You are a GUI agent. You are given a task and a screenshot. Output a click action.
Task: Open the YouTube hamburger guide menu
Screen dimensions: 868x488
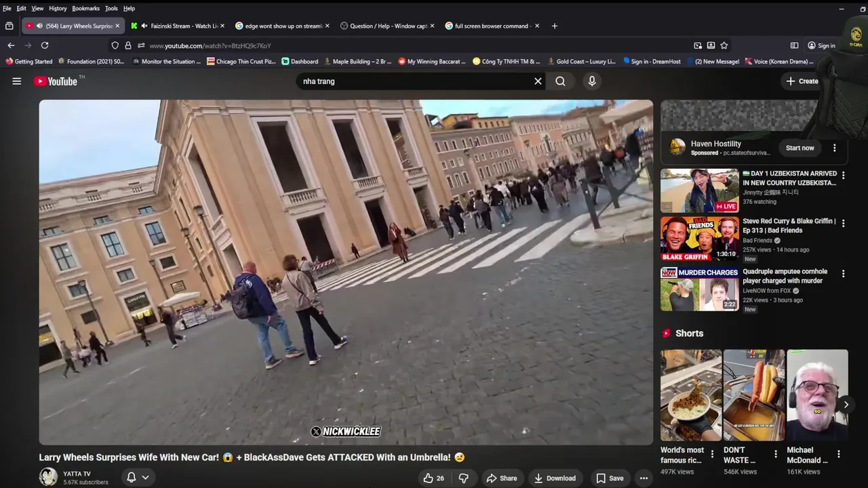(16, 81)
